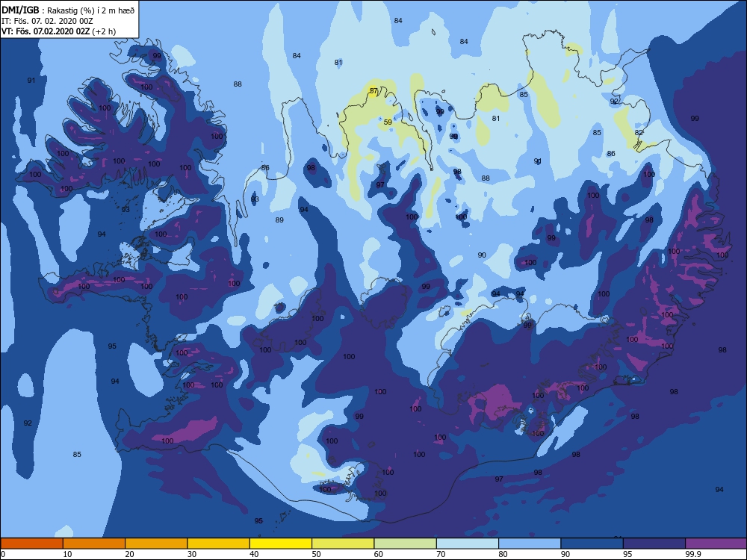Pick the light blue 80–90 legend swatch

pos(530,544)
